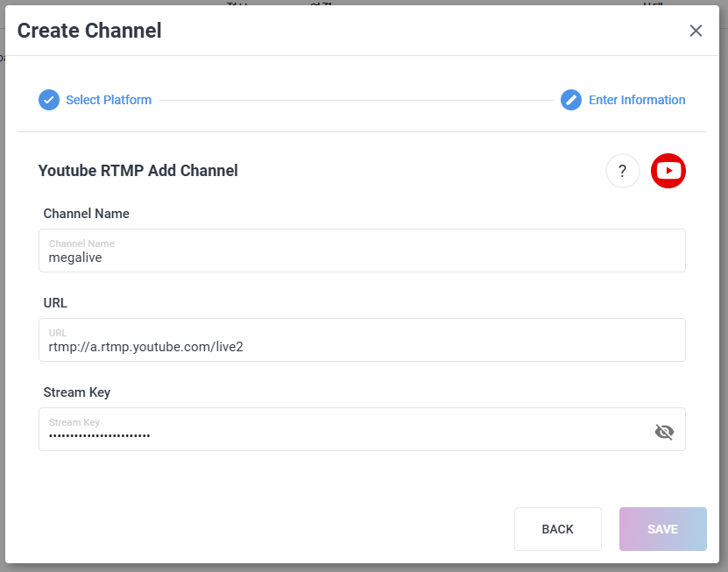Viewport: 728px width, 572px height.
Task: Click the SAVE button
Action: tap(663, 529)
